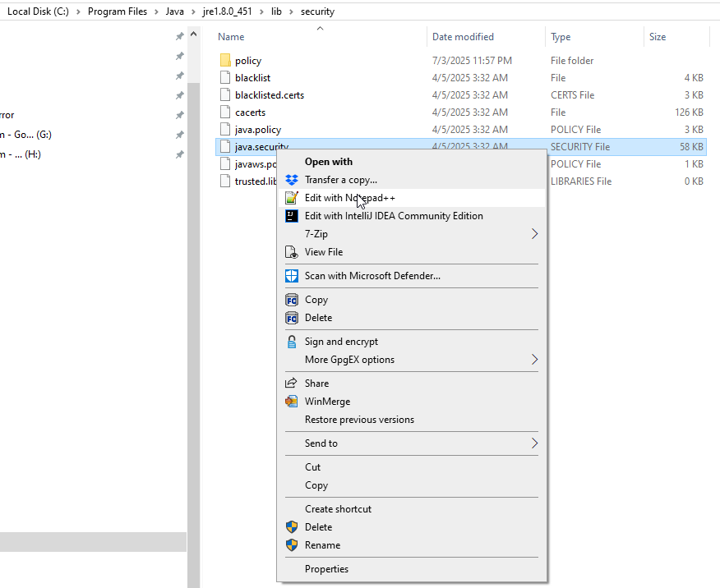Image resolution: width=720 pixels, height=588 pixels.
Task: Click the pin icon beside the G: drive
Action: click(180, 135)
